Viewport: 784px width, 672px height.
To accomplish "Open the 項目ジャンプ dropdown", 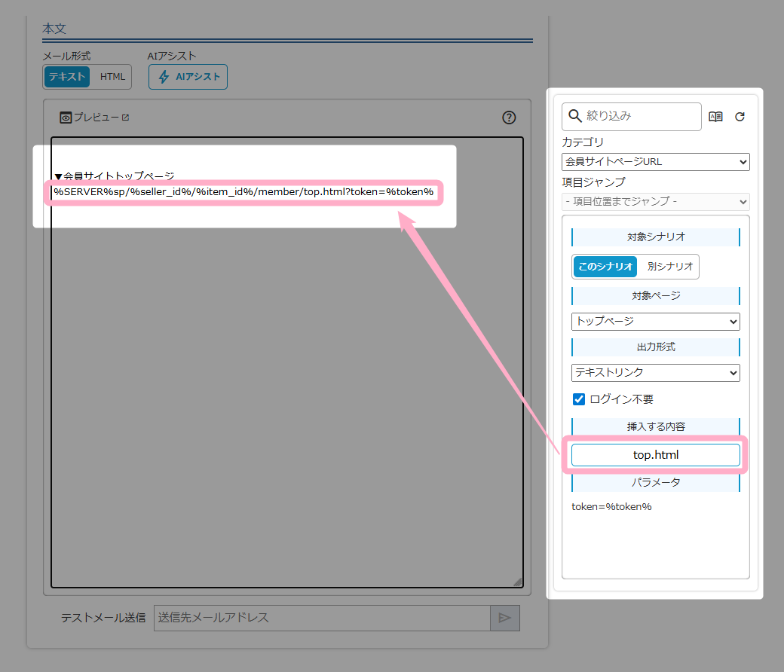I will 655,202.
